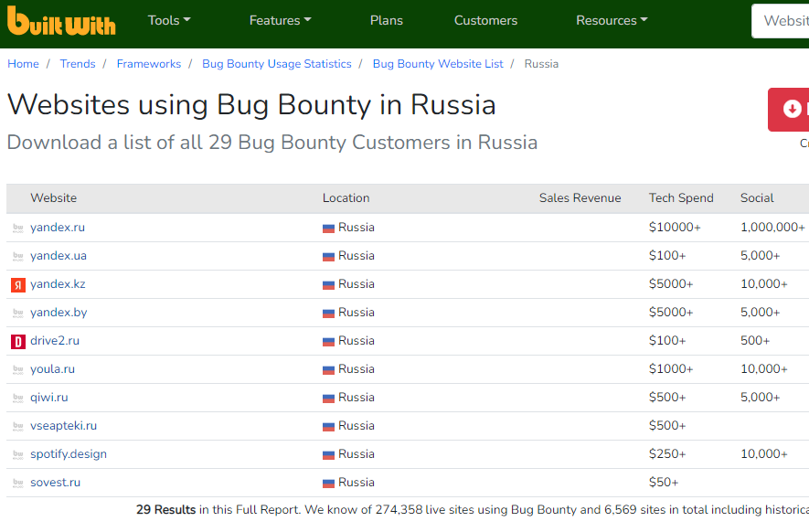Click the placeholder favicon beside yandex.ru

pyautogui.click(x=18, y=229)
